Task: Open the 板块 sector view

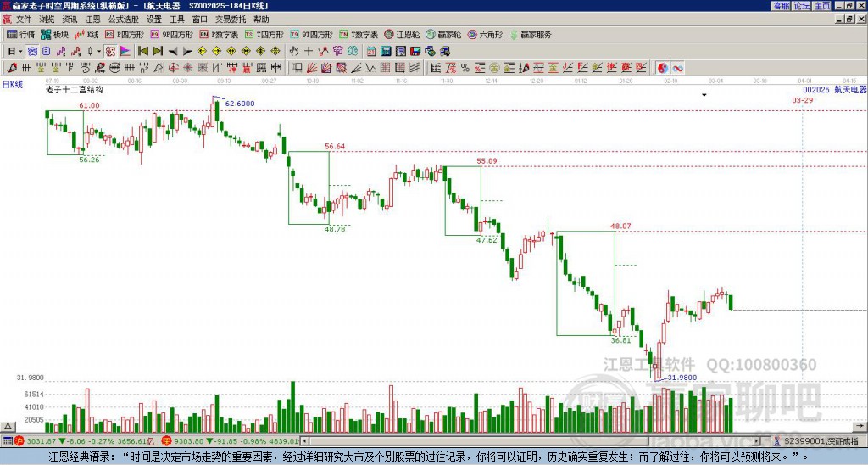Action: [x=54, y=34]
